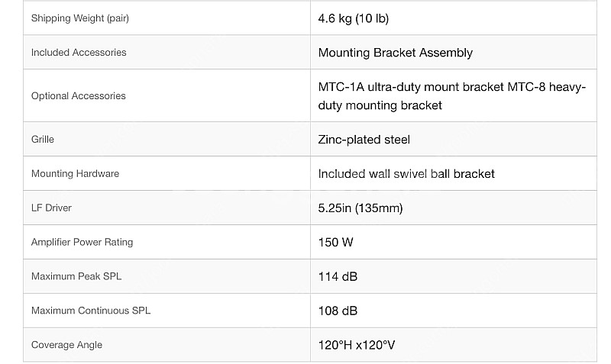Select the 150 W value

tap(335, 242)
